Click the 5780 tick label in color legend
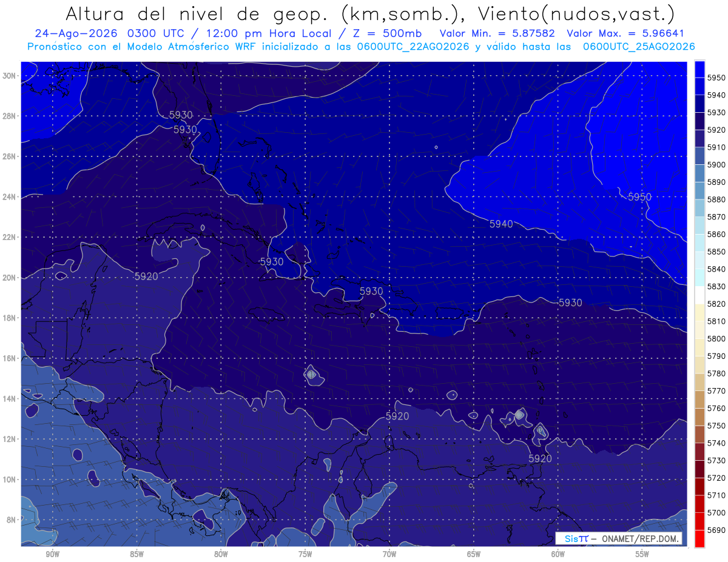728x562 pixels. 716,373
